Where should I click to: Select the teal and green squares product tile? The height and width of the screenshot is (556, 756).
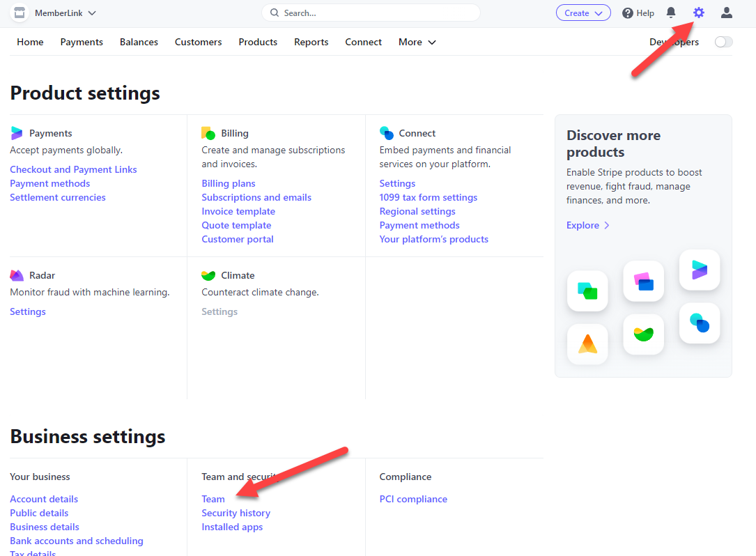coord(587,291)
